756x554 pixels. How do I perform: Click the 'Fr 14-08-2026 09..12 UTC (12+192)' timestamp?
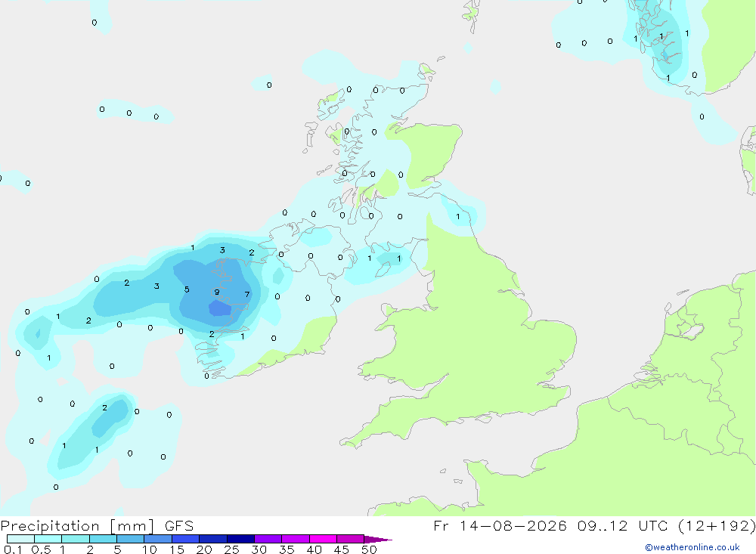pyautogui.click(x=594, y=526)
